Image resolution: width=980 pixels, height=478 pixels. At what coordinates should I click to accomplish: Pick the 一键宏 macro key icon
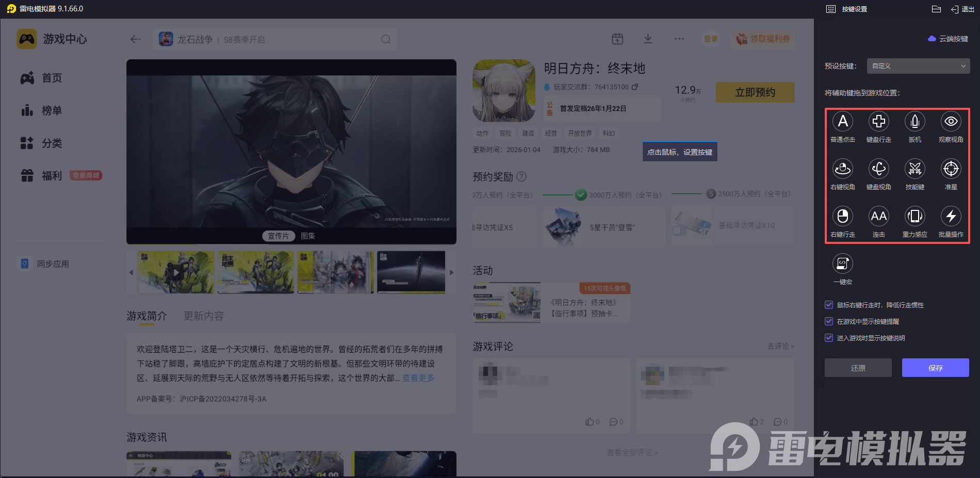coord(843,263)
